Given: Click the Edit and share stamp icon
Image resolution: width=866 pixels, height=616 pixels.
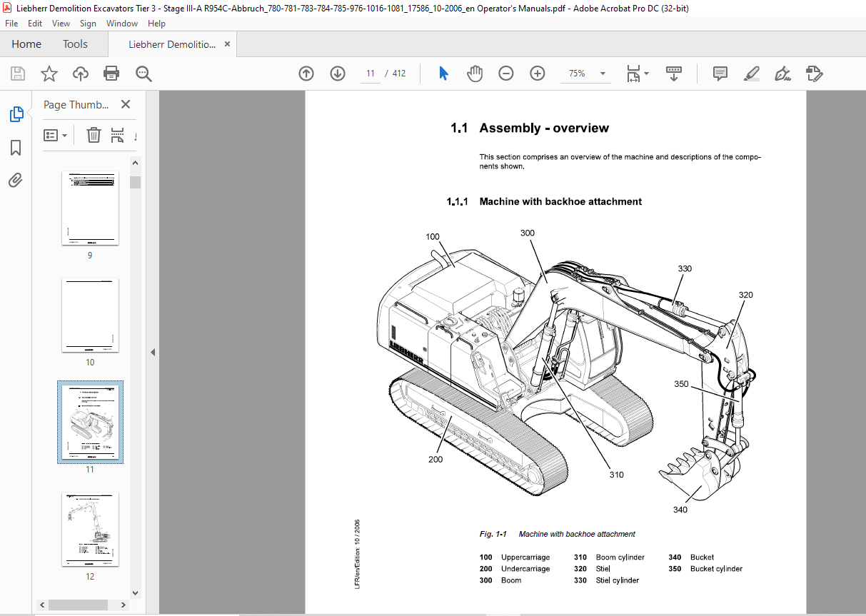Looking at the screenshot, I should (x=814, y=74).
